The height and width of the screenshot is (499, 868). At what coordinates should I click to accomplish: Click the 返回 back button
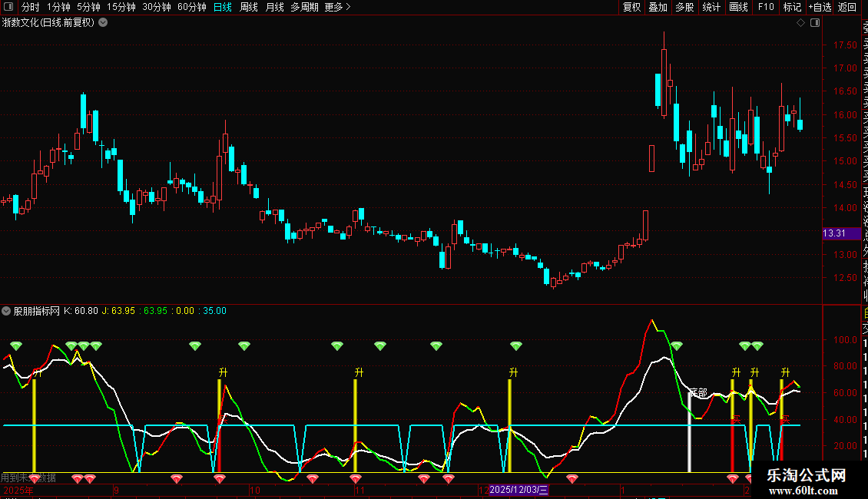[847, 7]
